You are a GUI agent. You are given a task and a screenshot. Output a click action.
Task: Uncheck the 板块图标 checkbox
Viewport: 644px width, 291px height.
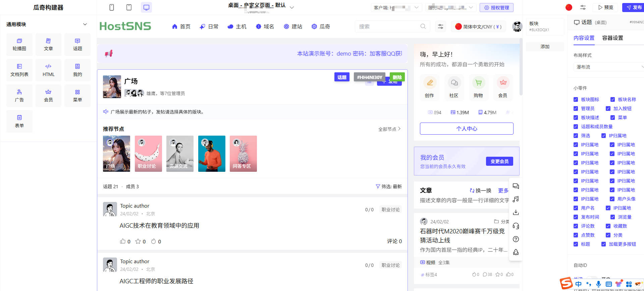(576, 99)
